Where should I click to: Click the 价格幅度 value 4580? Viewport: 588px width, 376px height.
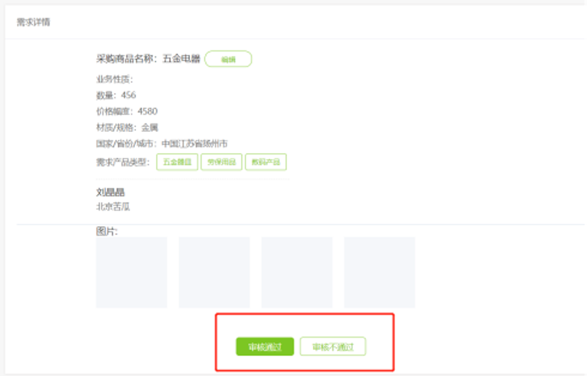pyautogui.click(x=147, y=111)
